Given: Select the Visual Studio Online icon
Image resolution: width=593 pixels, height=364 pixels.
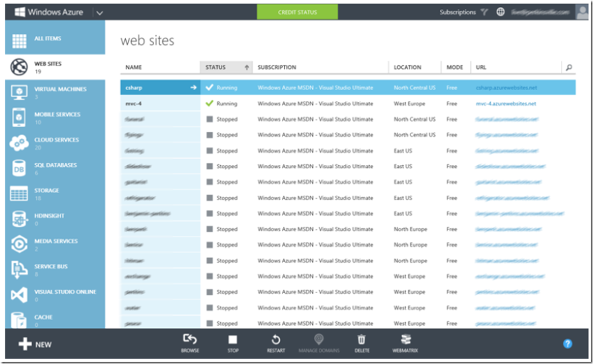Looking at the screenshot, I should pos(19,294).
